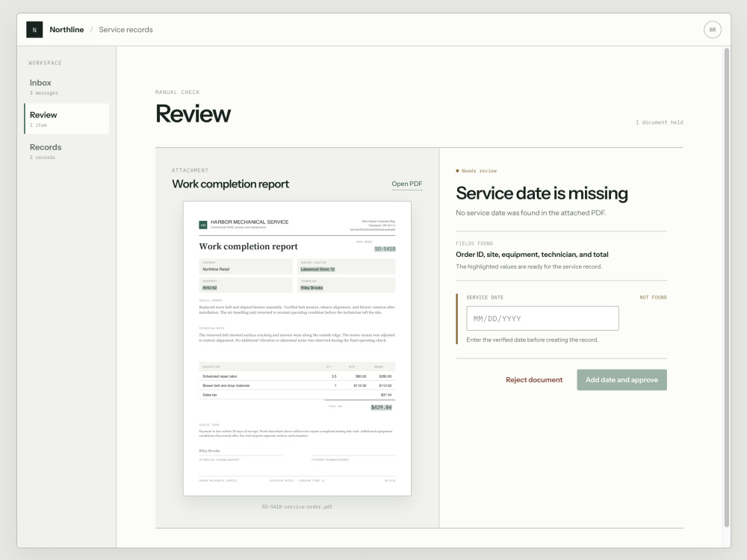This screenshot has height=560, width=747.
Task: Click the Northline brand name
Action: tap(66, 30)
